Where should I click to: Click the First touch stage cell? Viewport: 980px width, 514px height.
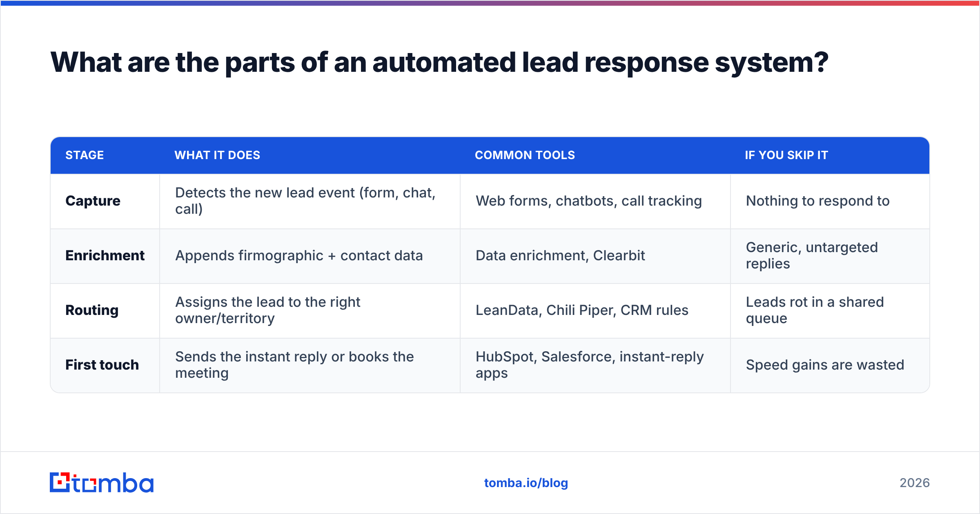(105, 365)
